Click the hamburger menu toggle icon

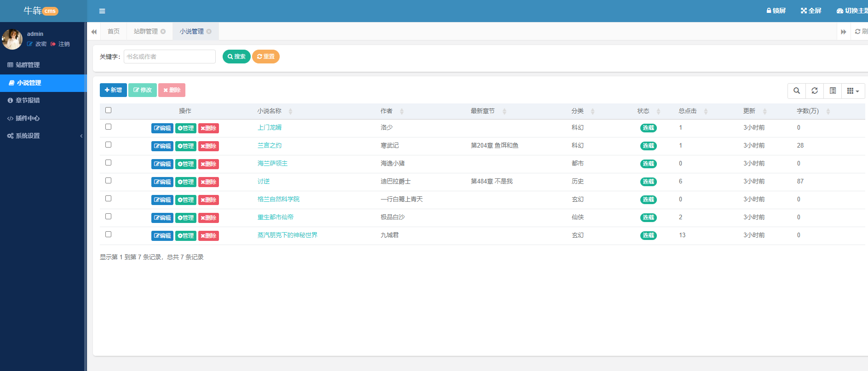click(x=102, y=11)
